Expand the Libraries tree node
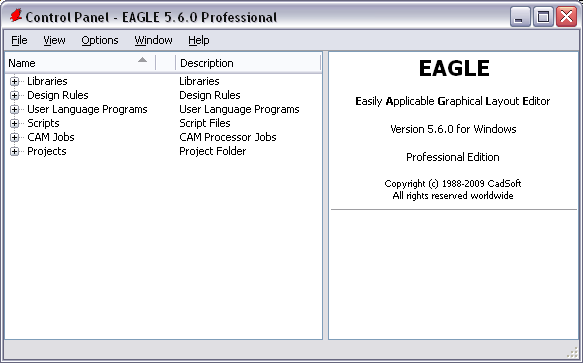 click(x=15, y=81)
